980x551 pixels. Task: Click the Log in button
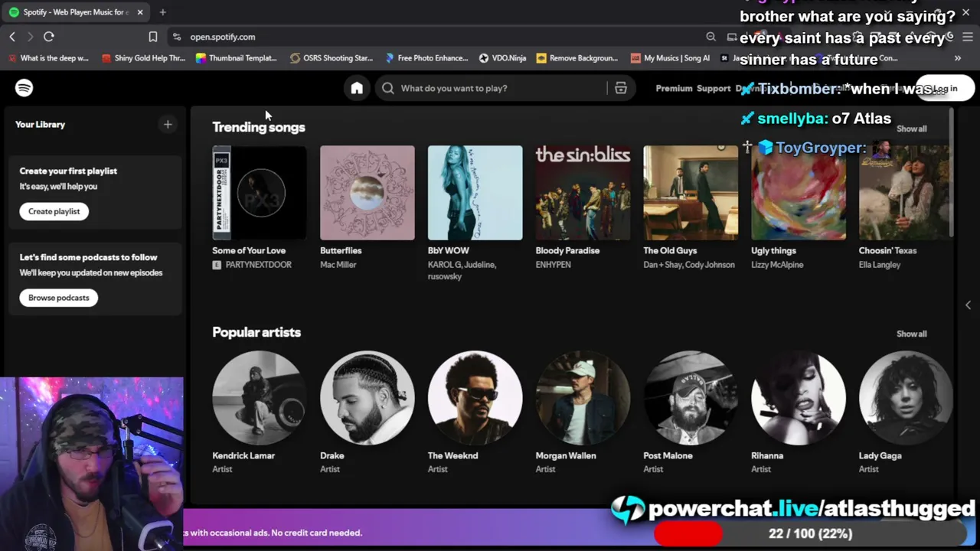(x=945, y=88)
